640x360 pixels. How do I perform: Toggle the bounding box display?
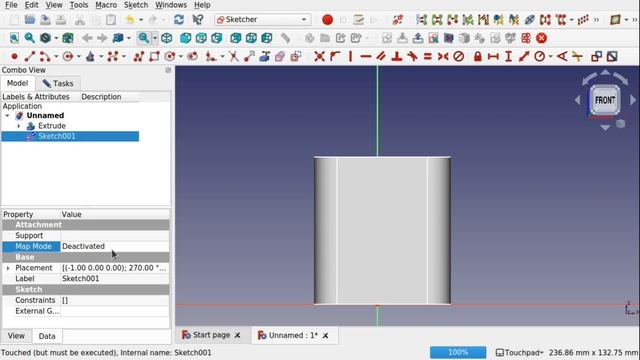[68, 38]
